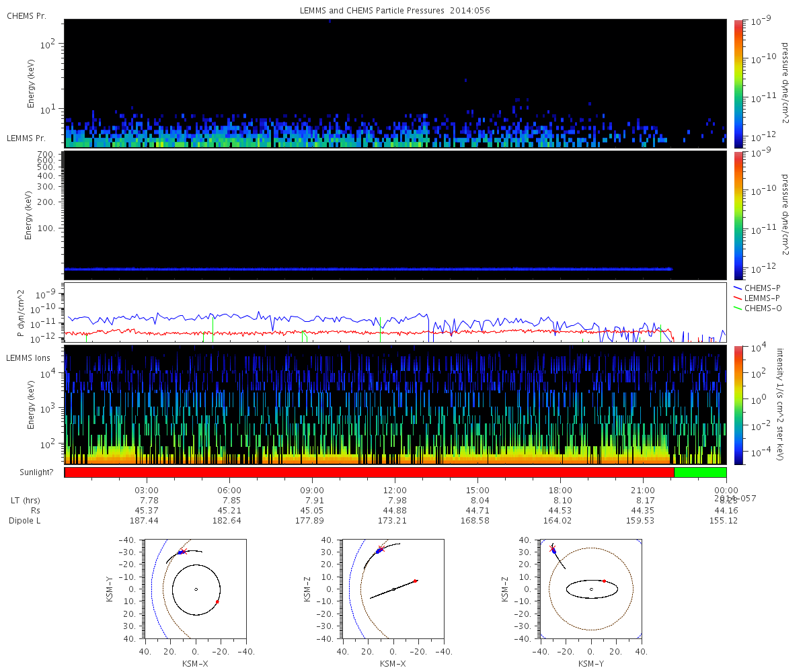Click the Sunlight? label
Image resolution: width=807 pixels, height=672 pixels.
click(x=30, y=472)
